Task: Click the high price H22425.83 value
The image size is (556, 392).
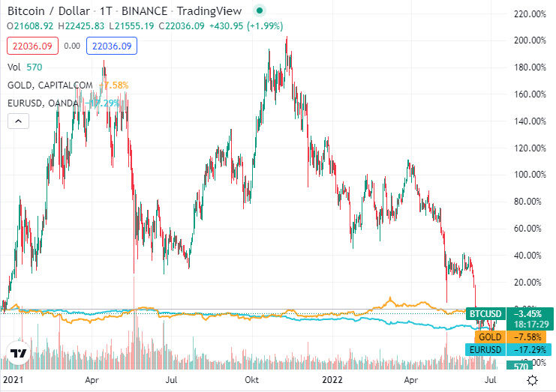Action: 81,26
